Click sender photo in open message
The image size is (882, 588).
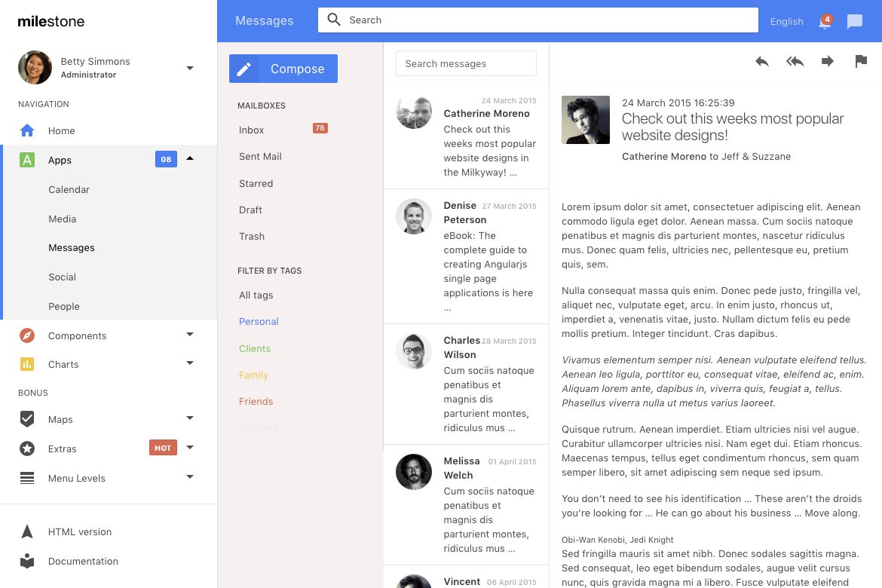click(x=586, y=120)
